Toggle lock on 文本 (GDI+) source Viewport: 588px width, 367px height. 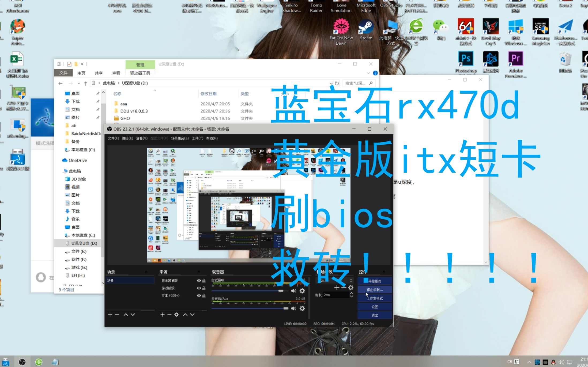click(204, 296)
